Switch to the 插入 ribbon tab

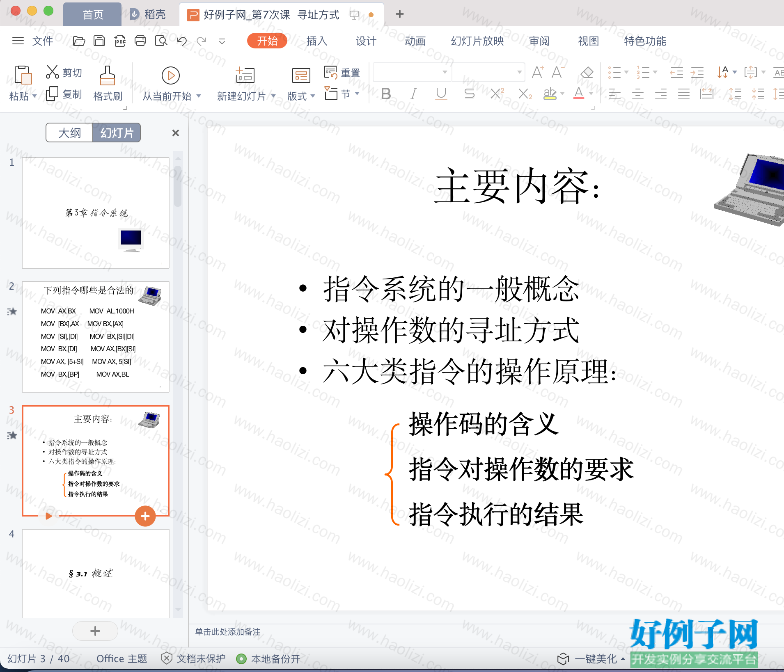click(316, 41)
